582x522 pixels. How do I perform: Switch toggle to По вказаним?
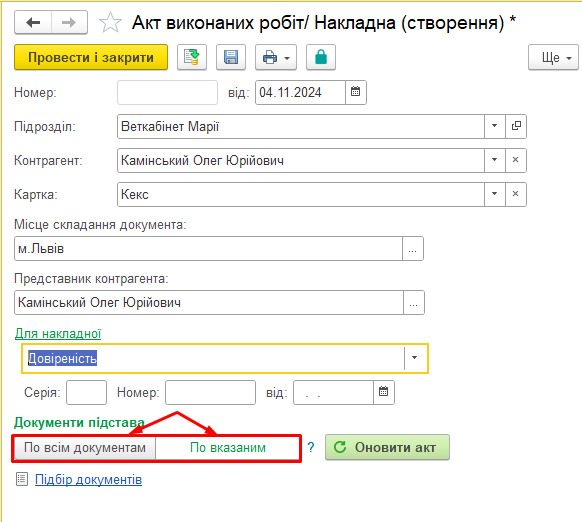228,448
